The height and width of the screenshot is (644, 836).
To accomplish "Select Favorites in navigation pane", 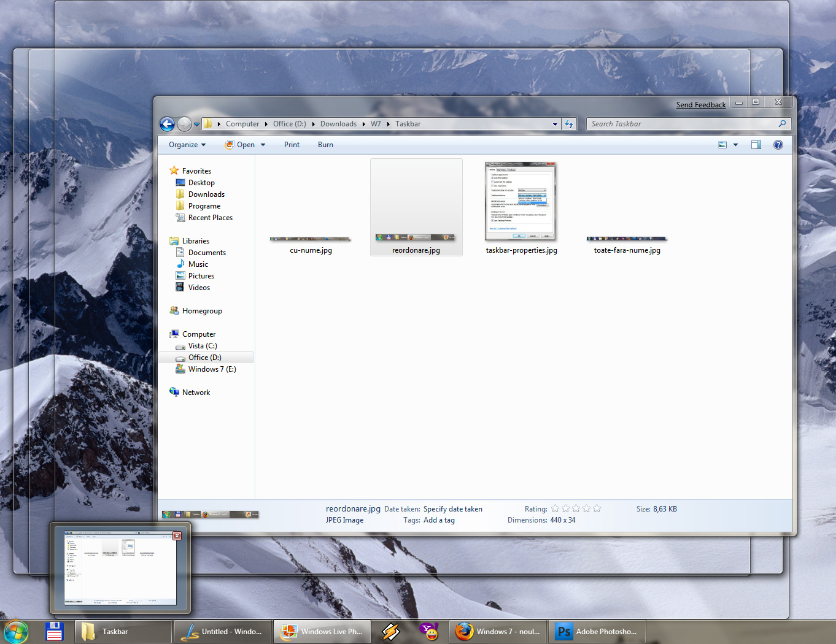I will tap(190, 171).
